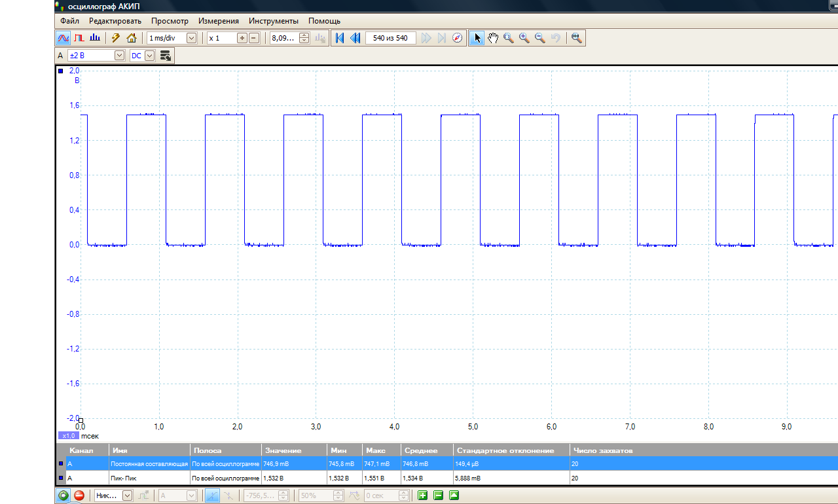Open the 1 ms/div timebase dropdown
This screenshot has height=504, width=838.
coord(191,38)
